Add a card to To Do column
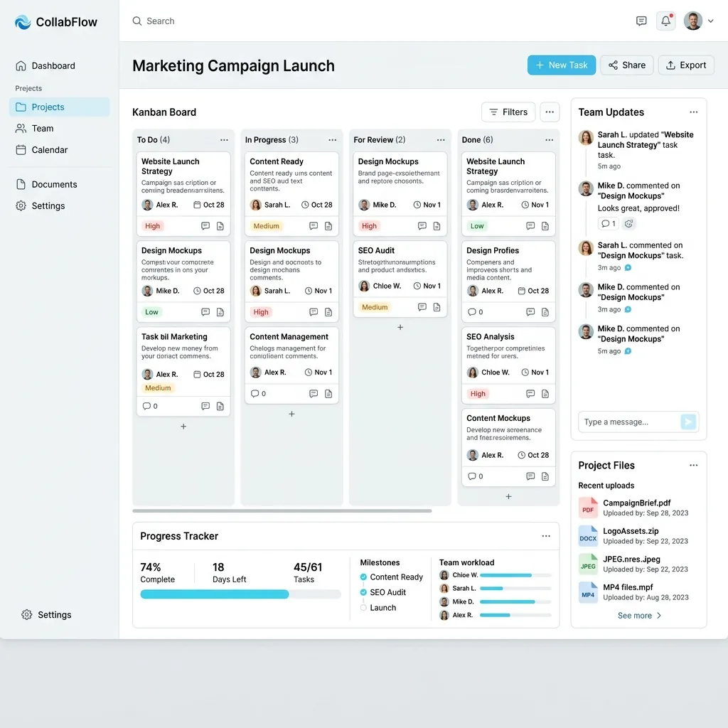Screen dimensions: 728x728 183,427
